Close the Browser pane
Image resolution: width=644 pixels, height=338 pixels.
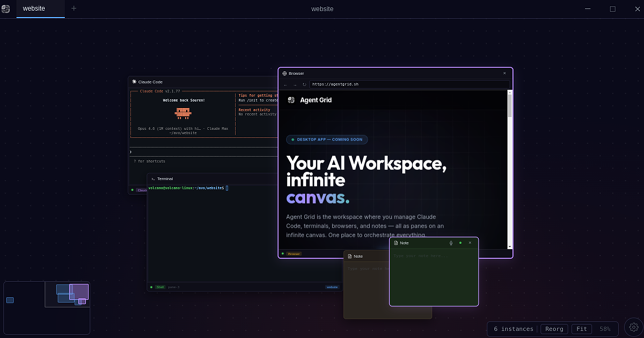504,73
